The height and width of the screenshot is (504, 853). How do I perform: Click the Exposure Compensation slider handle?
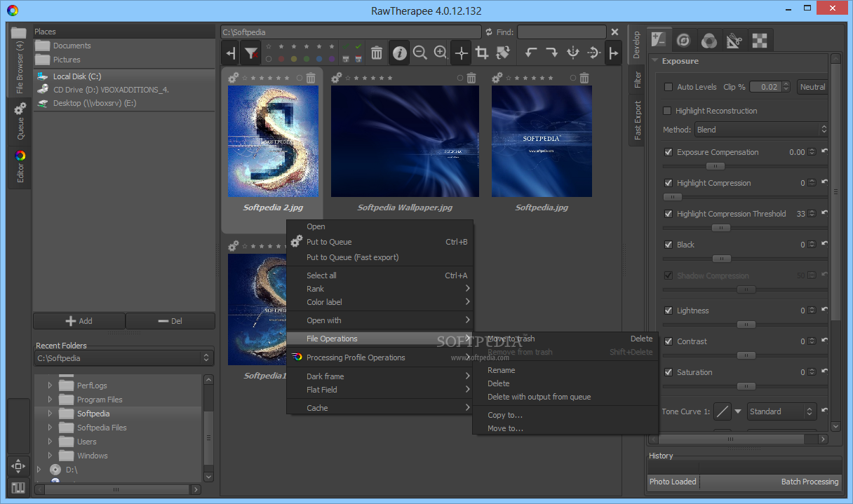point(715,166)
